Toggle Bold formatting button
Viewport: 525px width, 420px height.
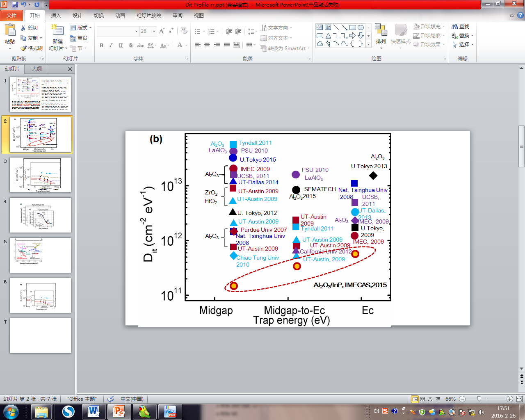(101, 46)
